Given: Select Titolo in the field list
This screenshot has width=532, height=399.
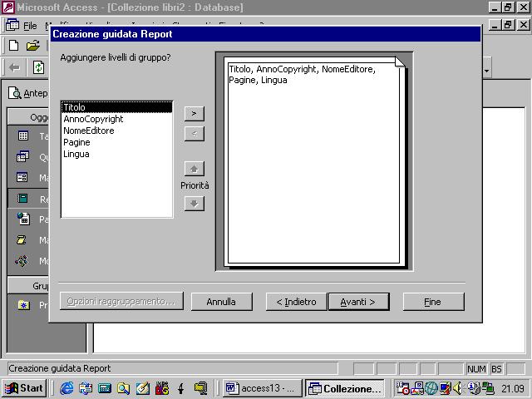Looking at the screenshot, I should [116, 107].
